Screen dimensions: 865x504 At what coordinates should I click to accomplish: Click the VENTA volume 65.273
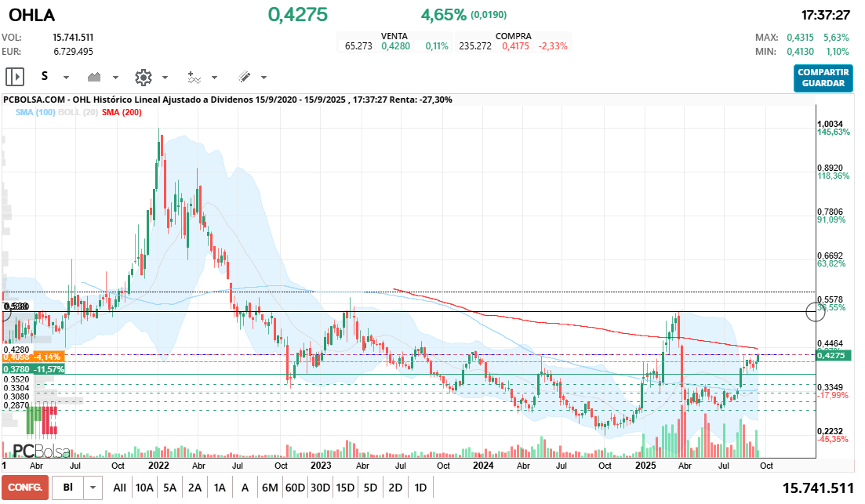[358, 46]
